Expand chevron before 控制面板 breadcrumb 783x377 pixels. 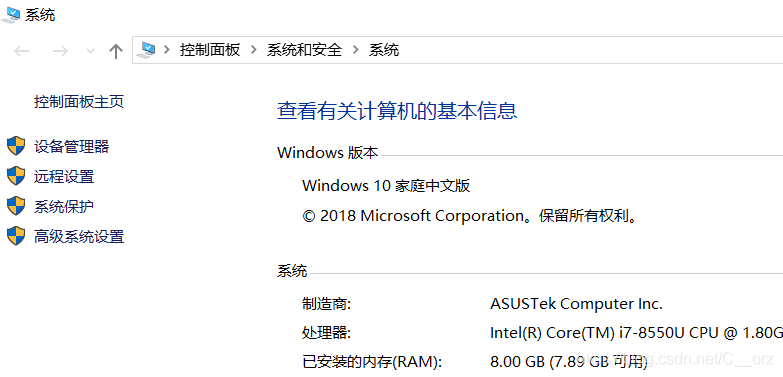pos(167,50)
